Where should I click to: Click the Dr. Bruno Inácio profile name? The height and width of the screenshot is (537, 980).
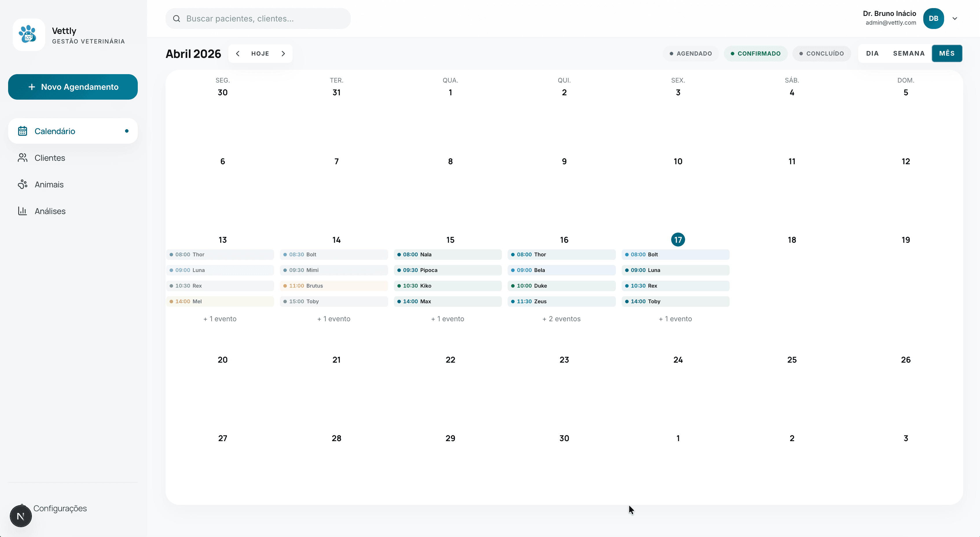click(889, 13)
